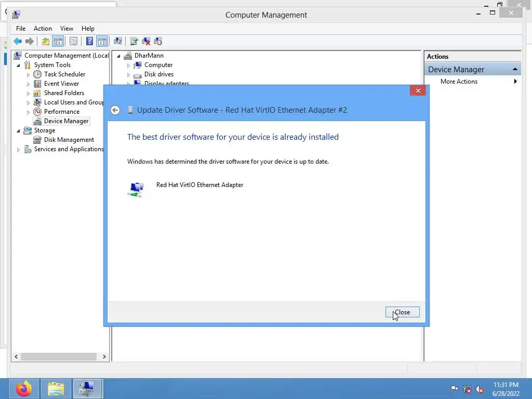Viewport: 532px width, 399px height.
Task: Click the console tree horizontal scrollbar thumb
Action: [x=58, y=356]
